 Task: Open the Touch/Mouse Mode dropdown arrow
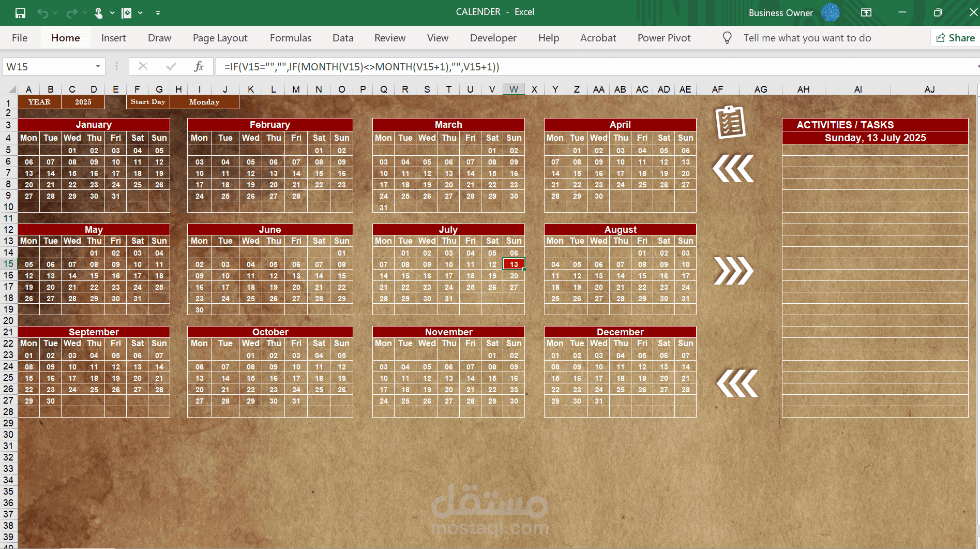coord(112,13)
